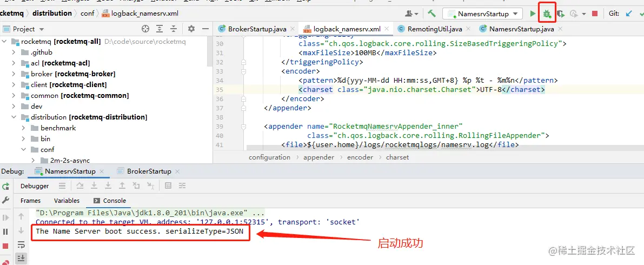Open profiler run options dropdown arrow
This screenshot has height=265, width=644.
(583, 14)
